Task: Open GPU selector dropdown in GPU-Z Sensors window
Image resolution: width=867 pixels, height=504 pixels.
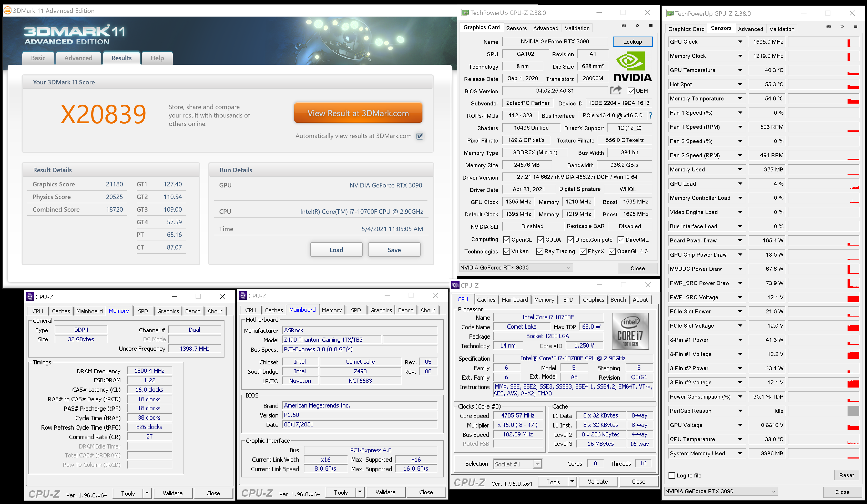Action: 721,491
